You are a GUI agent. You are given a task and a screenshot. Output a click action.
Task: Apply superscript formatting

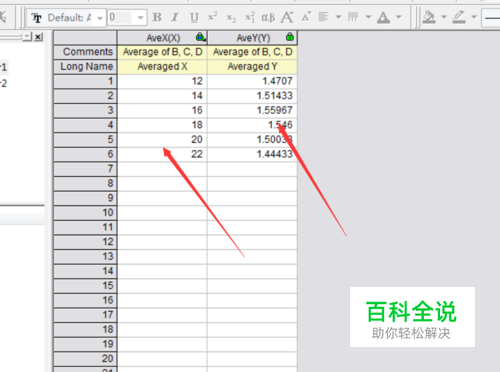(213, 17)
